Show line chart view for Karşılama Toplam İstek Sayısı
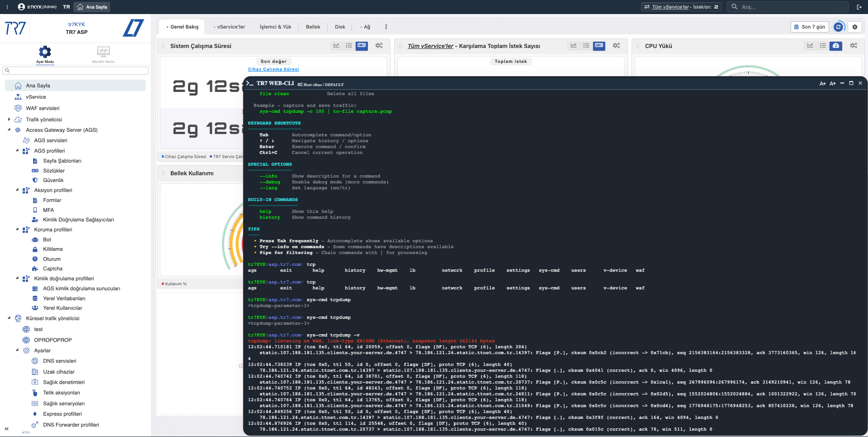Image resolution: width=868 pixels, height=437 pixels. [574, 46]
